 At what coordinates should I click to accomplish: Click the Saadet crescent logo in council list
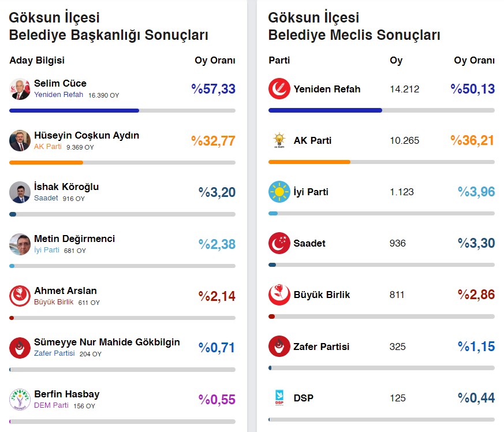pyautogui.click(x=279, y=243)
